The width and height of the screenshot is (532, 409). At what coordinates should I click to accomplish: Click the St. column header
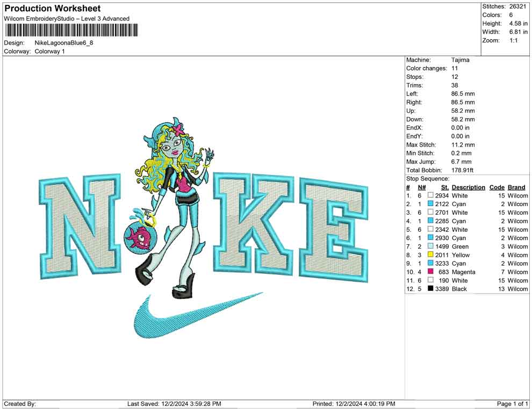point(445,187)
